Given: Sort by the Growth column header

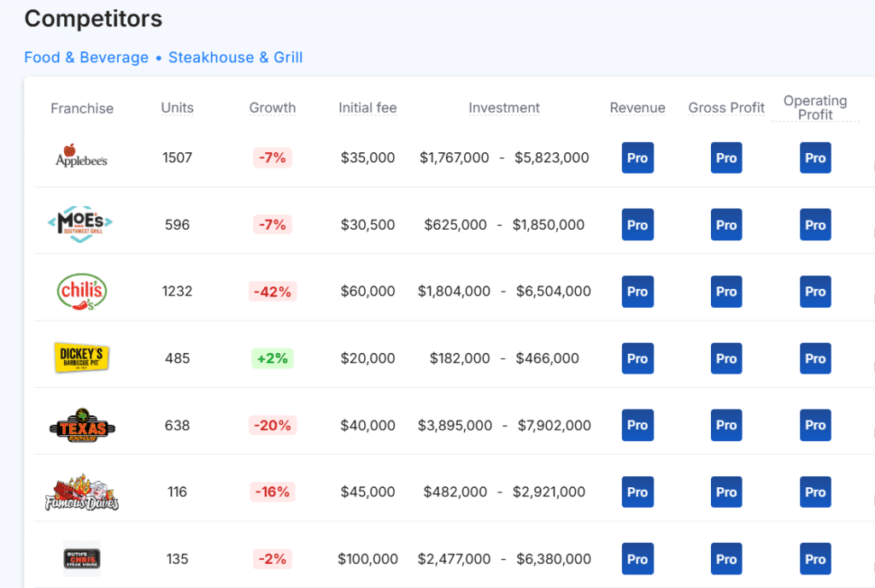Looking at the screenshot, I should point(273,108).
